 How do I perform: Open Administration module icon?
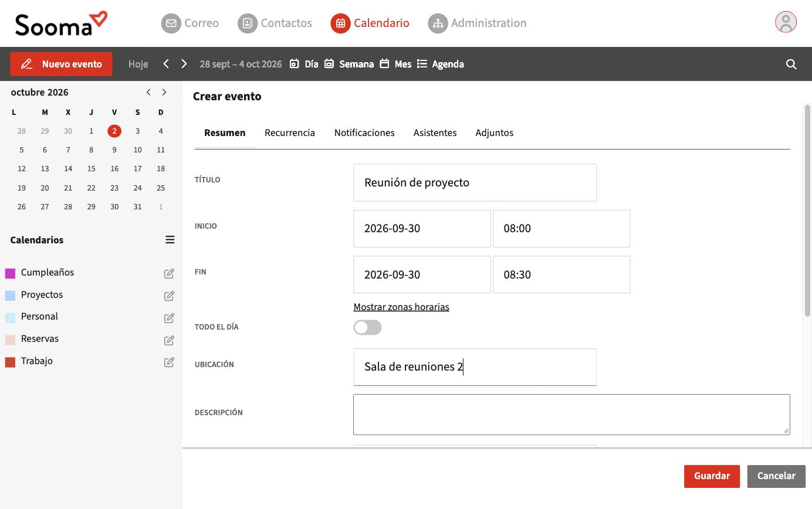(x=438, y=23)
